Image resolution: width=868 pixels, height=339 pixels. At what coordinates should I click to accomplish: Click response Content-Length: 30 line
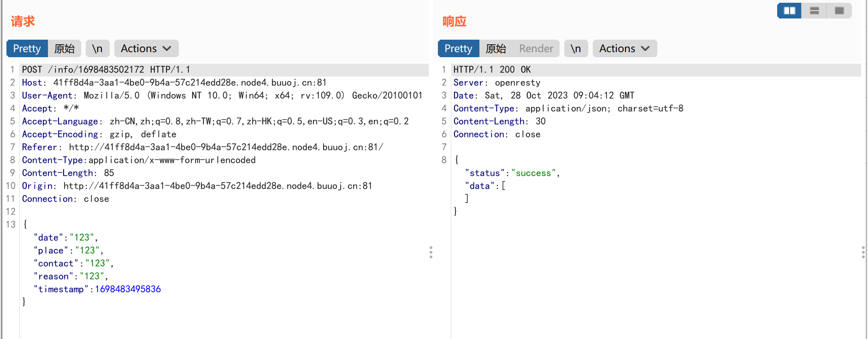(x=500, y=121)
